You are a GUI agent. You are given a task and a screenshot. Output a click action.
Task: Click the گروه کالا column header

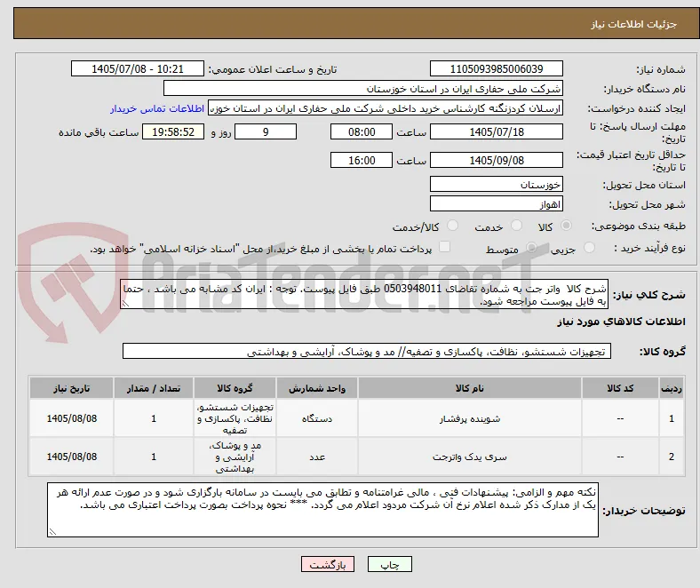click(235, 388)
